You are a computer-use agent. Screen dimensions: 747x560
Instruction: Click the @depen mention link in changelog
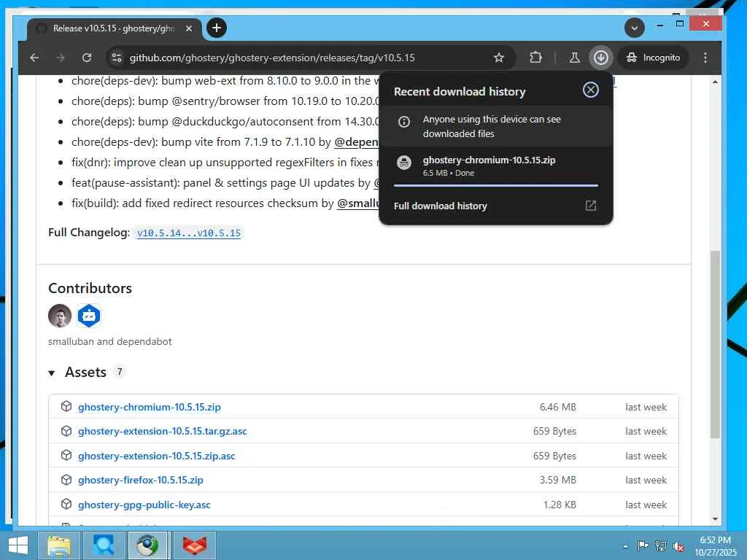click(x=356, y=142)
